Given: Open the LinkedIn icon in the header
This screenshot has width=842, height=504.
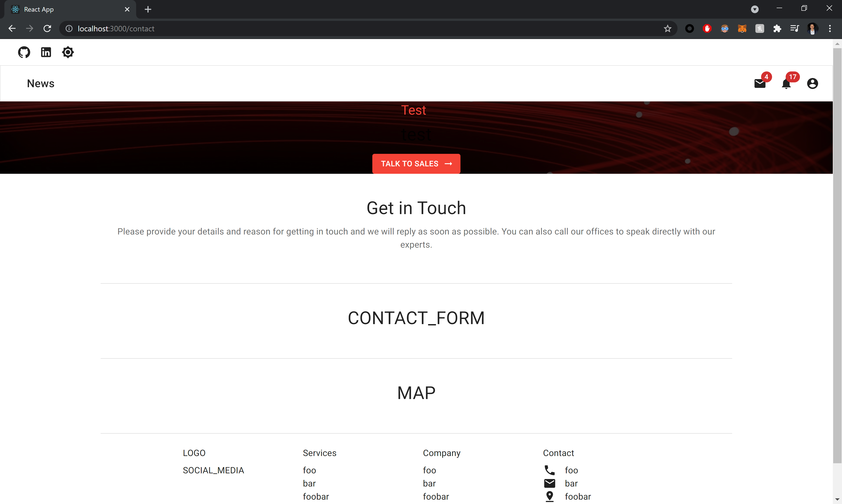Looking at the screenshot, I should (x=46, y=52).
